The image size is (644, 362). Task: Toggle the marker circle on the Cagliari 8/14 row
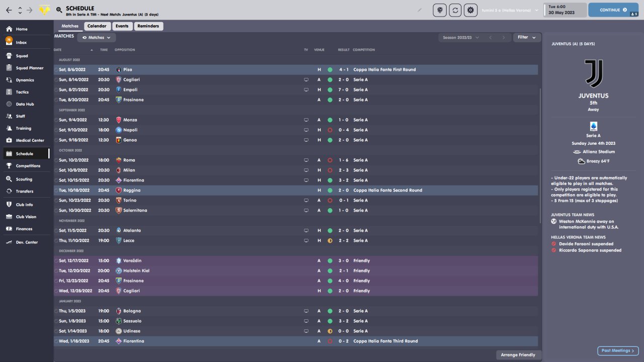[56, 79]
